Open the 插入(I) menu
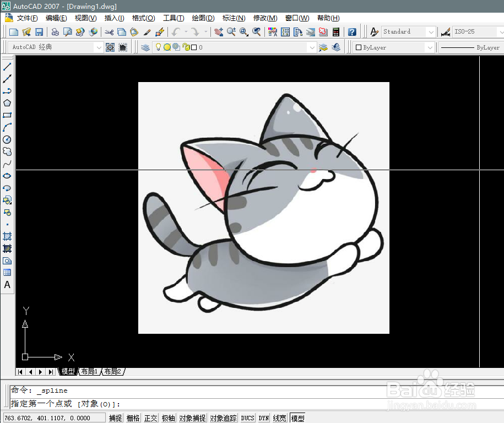 tap(114, 18)
